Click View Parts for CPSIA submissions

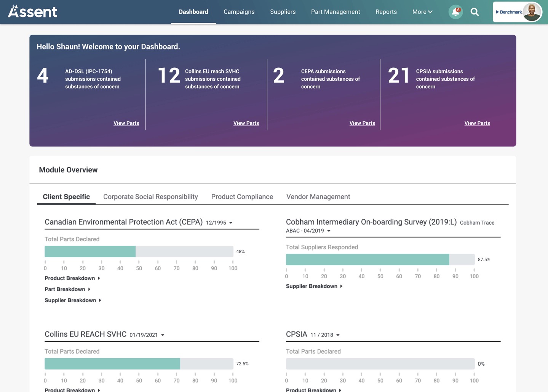click(477, 123)
